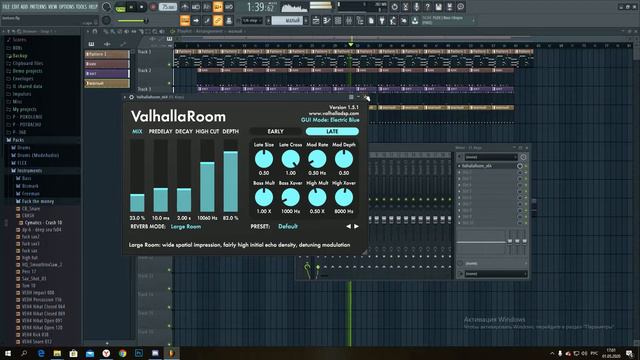Click the DEPTH slider in ValhallaRoom

pos(231,176)
